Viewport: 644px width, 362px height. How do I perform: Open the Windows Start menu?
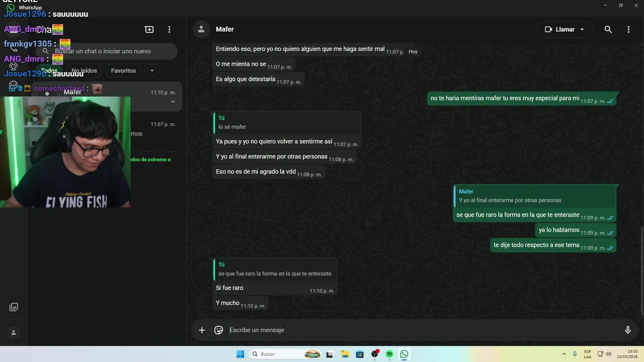coord(240,354)
